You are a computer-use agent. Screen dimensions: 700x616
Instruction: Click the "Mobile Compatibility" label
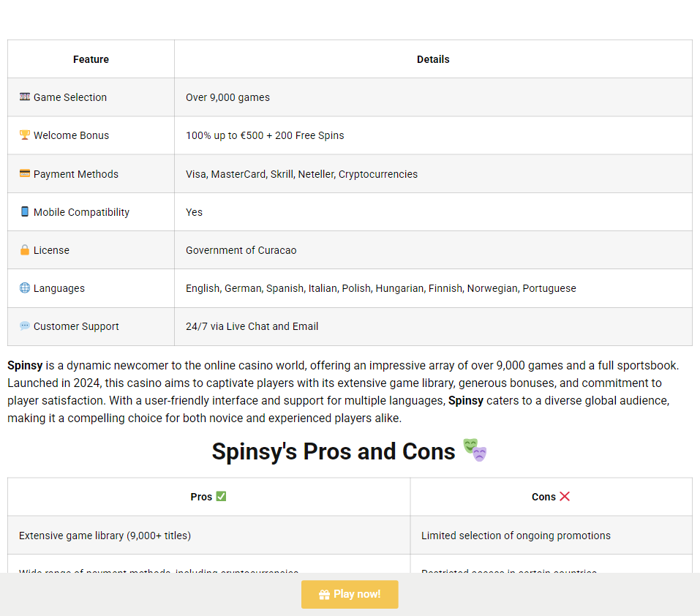point(81,212)
